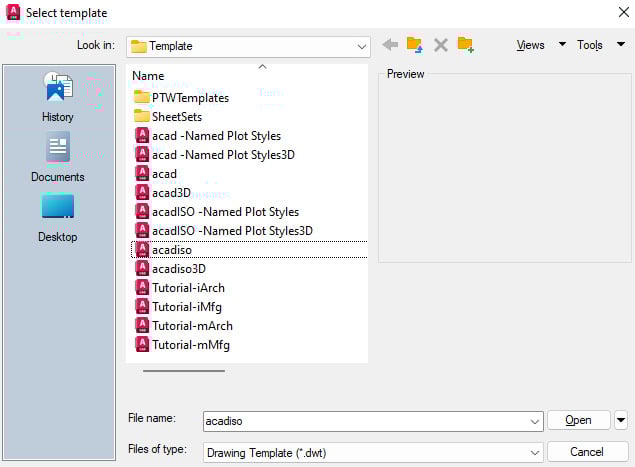This screenshot has width=635, height=467.
Task: Expand the Look in Template dropdown
Action: click(362, 47)
